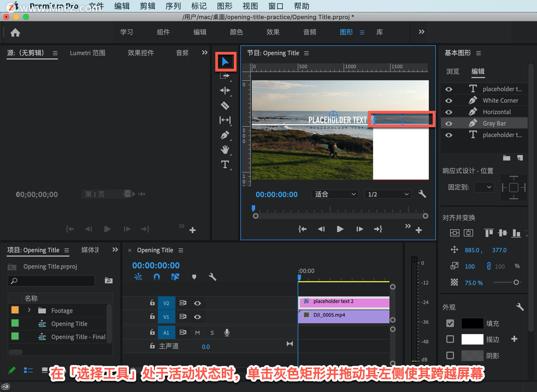The image size is (537, 392).
Task: Open the 序列 menu
Action: tap(173, 6)
